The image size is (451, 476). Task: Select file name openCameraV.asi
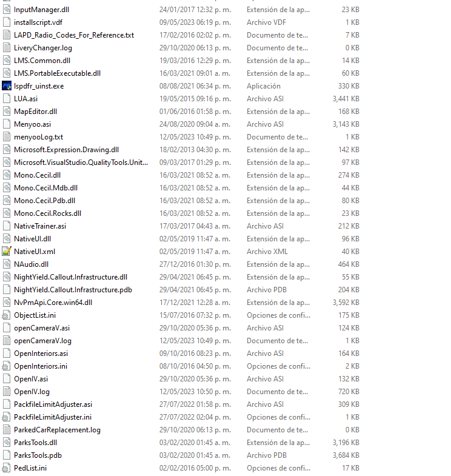pos(42,328)
